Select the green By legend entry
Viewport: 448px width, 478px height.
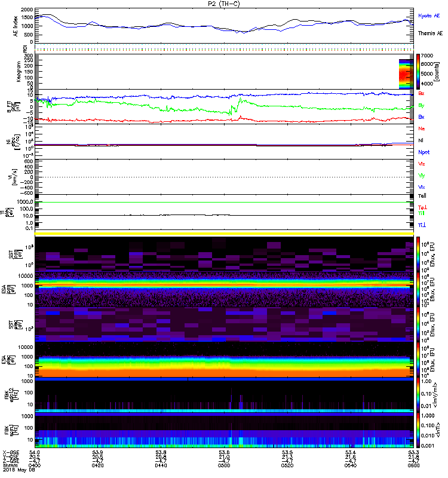422,105
